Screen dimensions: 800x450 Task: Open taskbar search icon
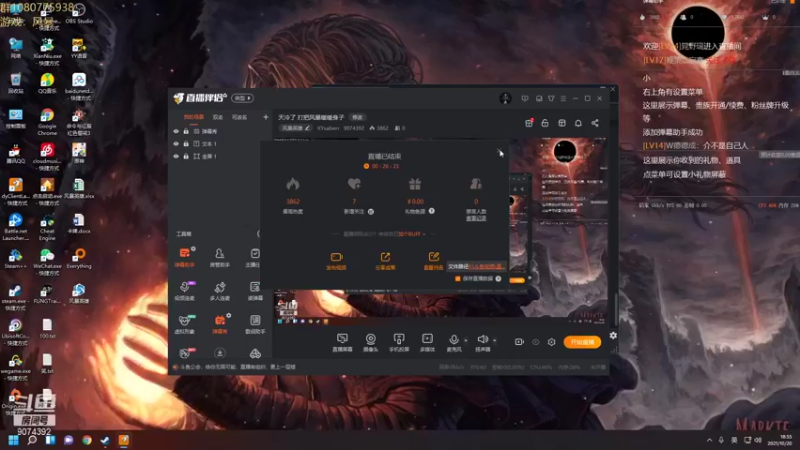pyautogui.click(x=32, y=440)
